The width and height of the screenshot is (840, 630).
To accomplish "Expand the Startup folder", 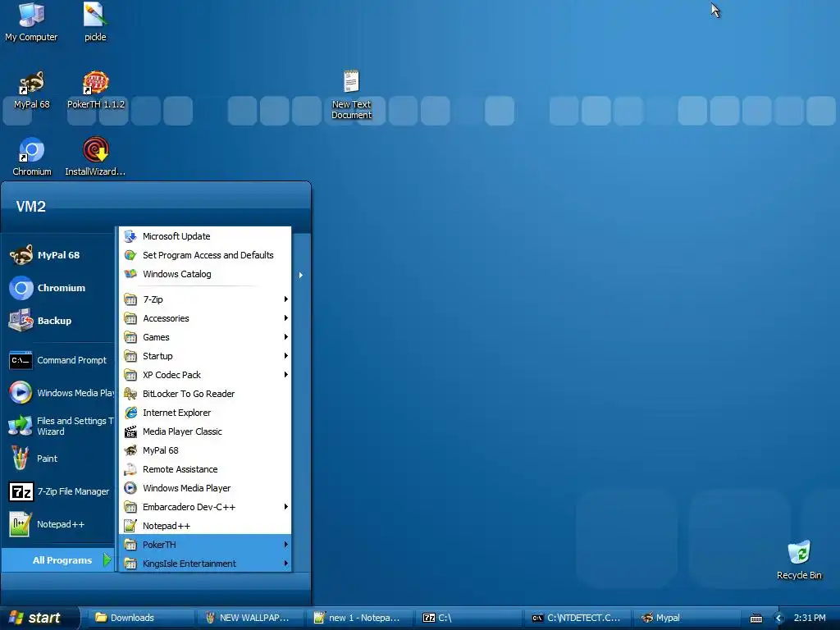I will tap(205, 356).
